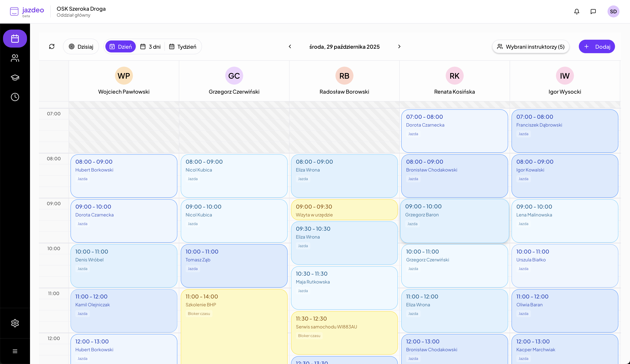
Task: Open Wizyta w urzędzie event
Action: point(344,210)
